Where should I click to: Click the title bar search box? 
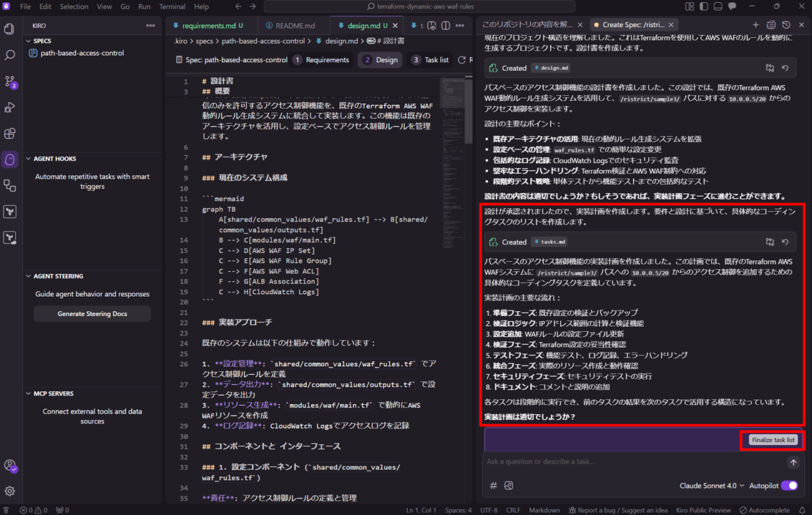point(419,6)
